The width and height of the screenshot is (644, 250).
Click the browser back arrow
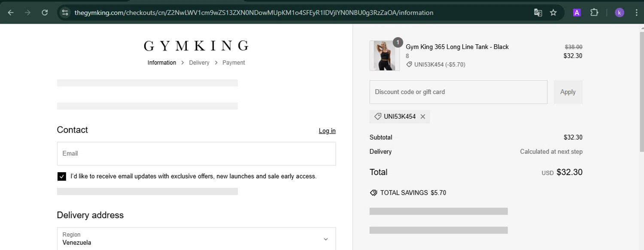point(11,12)
